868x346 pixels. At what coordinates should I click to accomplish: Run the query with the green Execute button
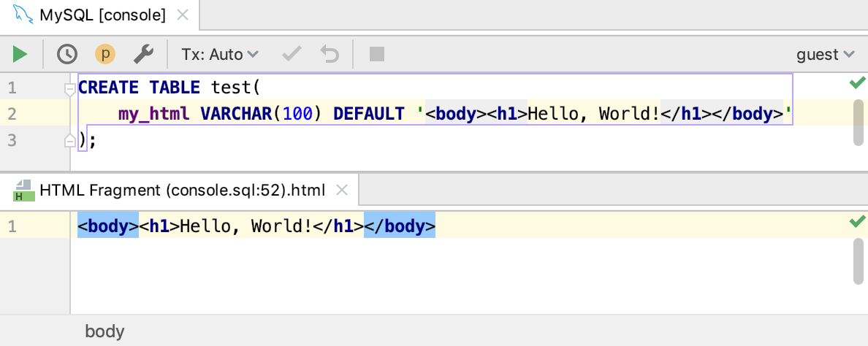click(x=20, y=54)
